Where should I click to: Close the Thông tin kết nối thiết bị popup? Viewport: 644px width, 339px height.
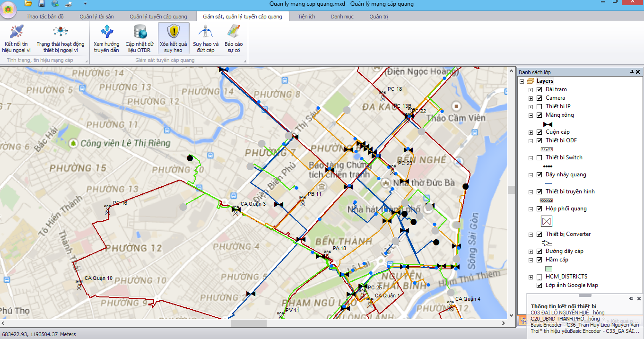pos(639,299)
